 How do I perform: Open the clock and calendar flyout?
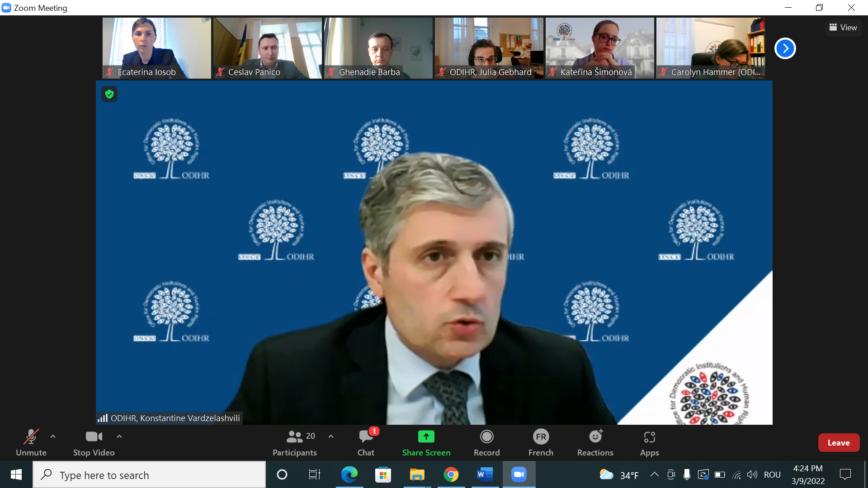point(808,475)
